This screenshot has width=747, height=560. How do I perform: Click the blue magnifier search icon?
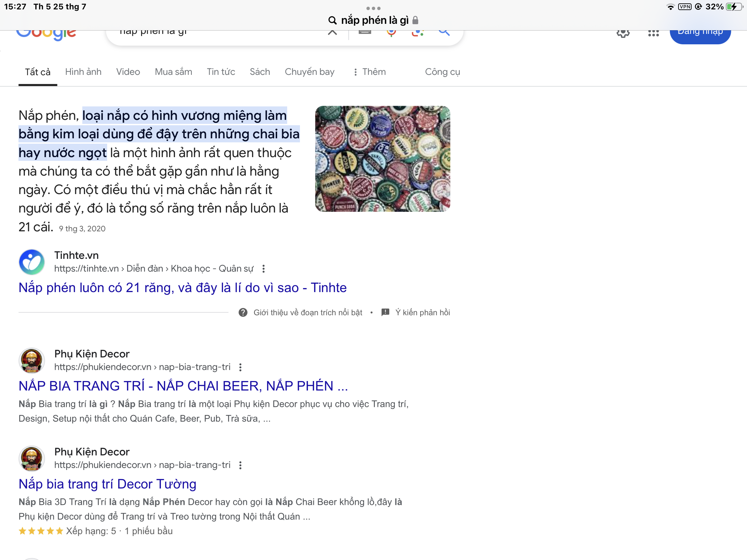tap(444, 33)
